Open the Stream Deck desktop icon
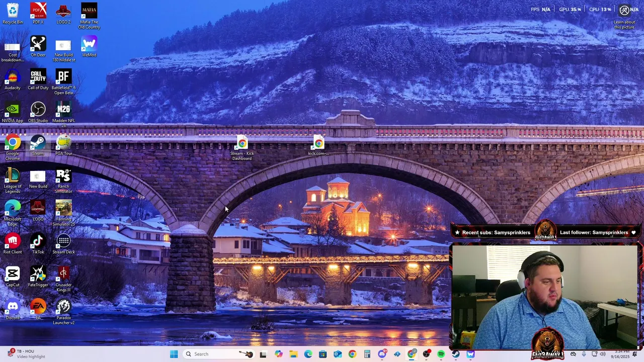644x362 pixels. coord(63,243)
